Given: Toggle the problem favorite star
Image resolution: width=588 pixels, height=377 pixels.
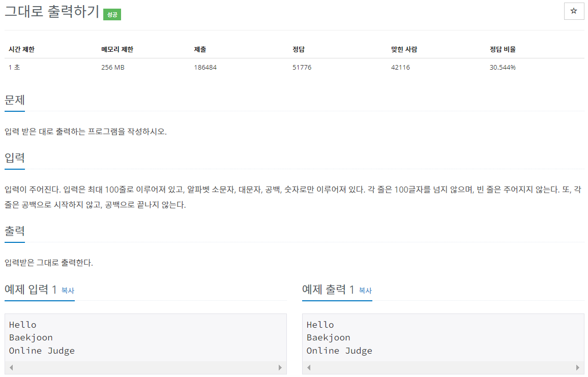Looking at the screenshot, I should [574, 11].
